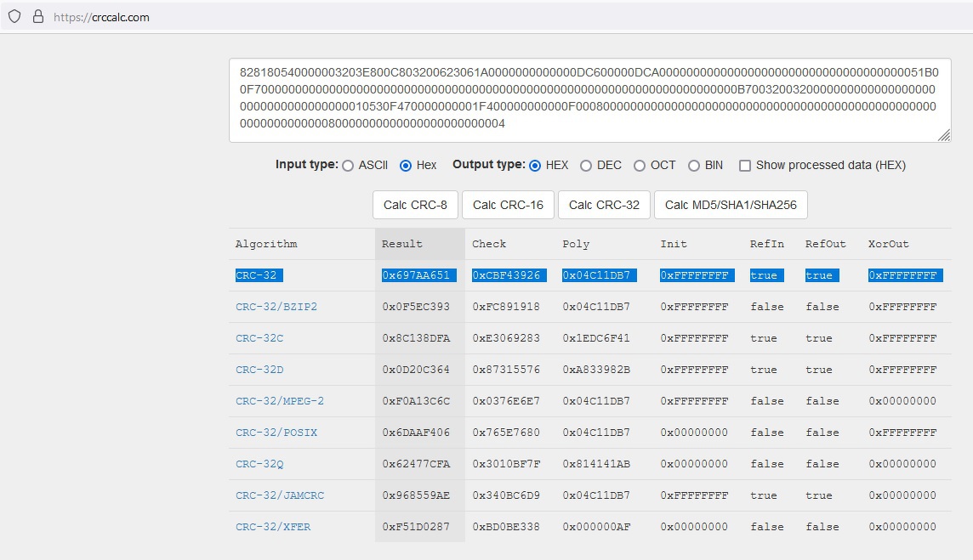973x560 pixels.
Task: Click the check value 0xCBF43926
Action: click(506, 275)
